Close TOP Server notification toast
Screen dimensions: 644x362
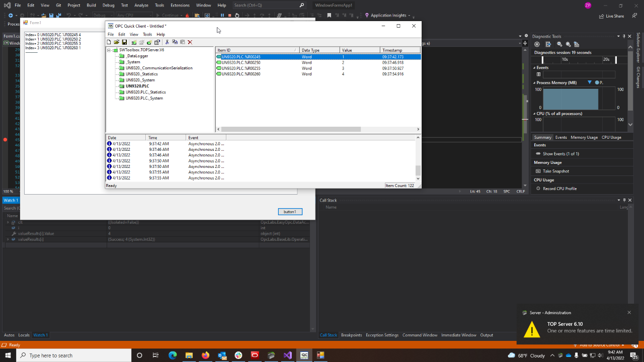[x=629, y=312]
